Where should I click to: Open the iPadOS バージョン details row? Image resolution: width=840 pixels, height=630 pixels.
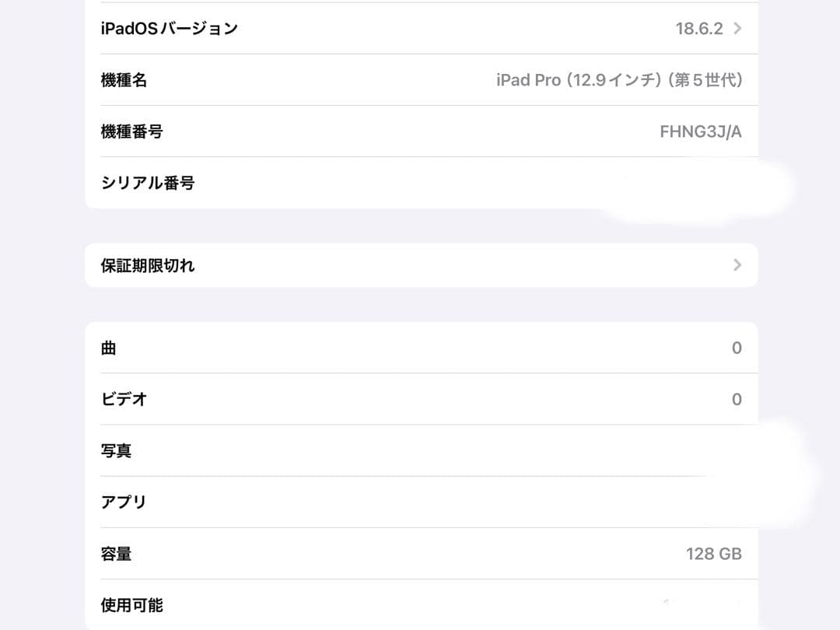click(x=420, y=28)
